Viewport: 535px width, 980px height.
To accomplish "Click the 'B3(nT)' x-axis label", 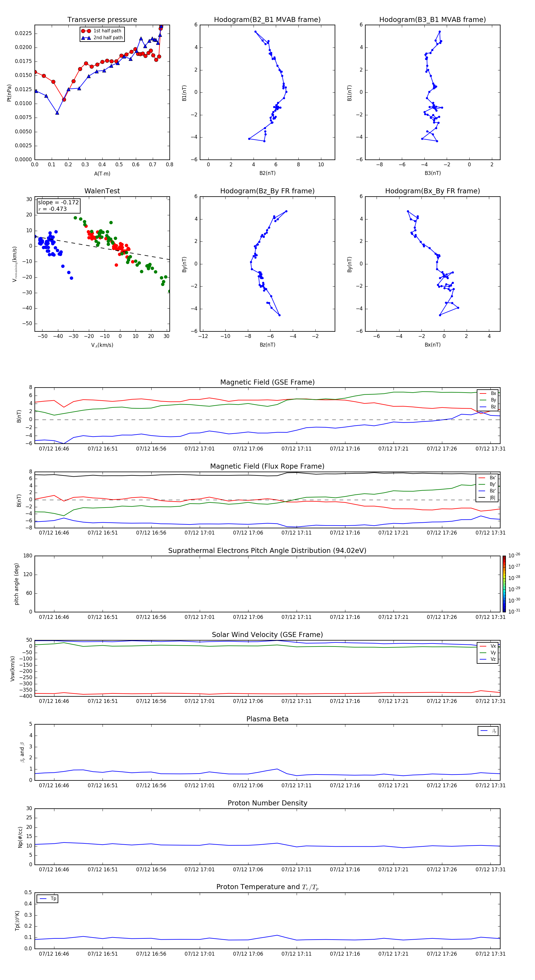I will 432,173.
